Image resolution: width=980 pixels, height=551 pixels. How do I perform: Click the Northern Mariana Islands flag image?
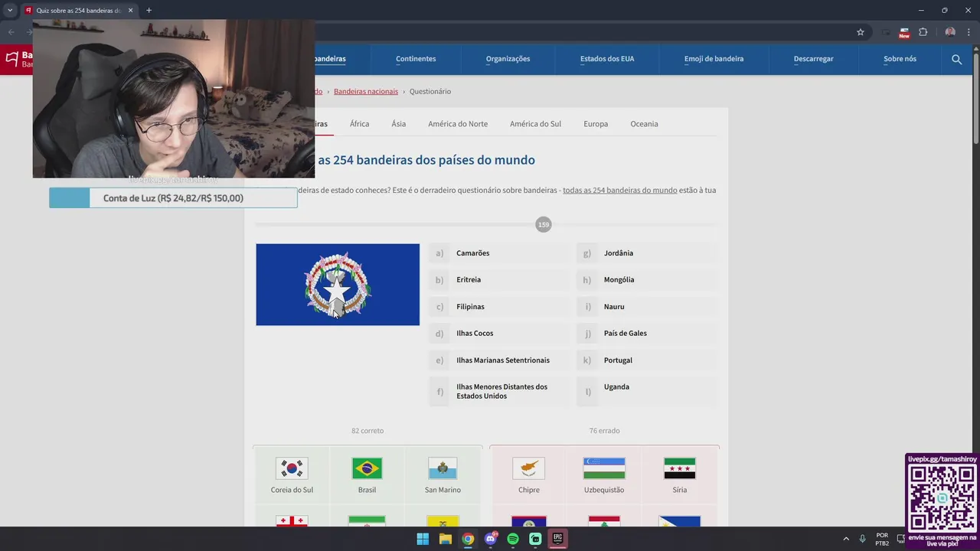point(338,285)
